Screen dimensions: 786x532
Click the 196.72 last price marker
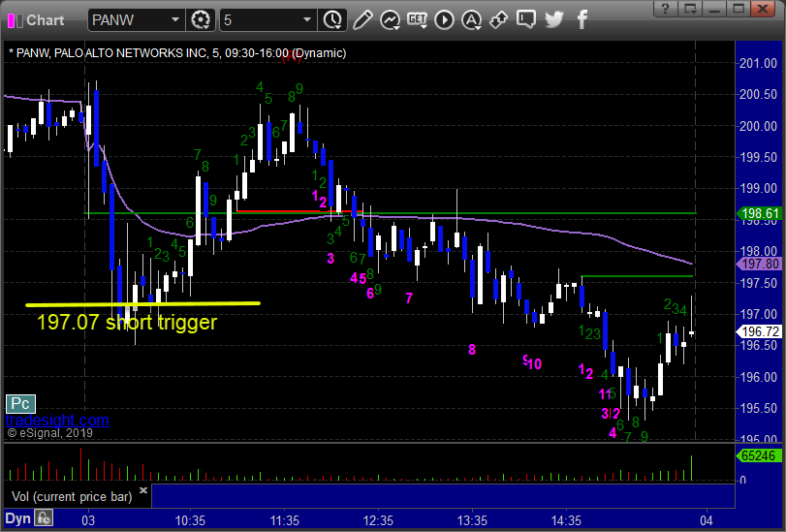coord(759,331)
